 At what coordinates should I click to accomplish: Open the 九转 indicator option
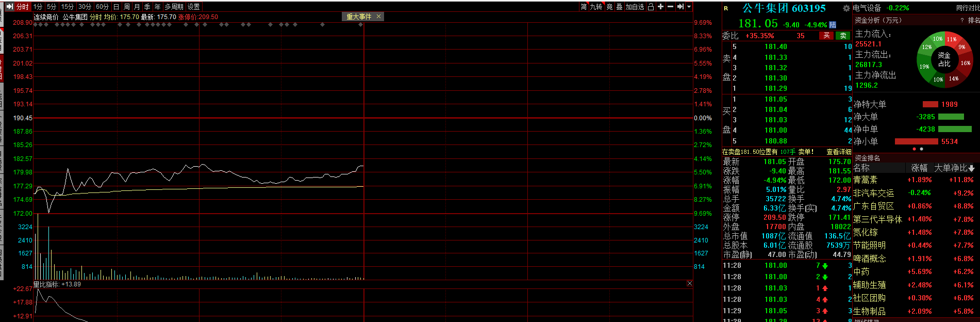(x=596, y=7)
